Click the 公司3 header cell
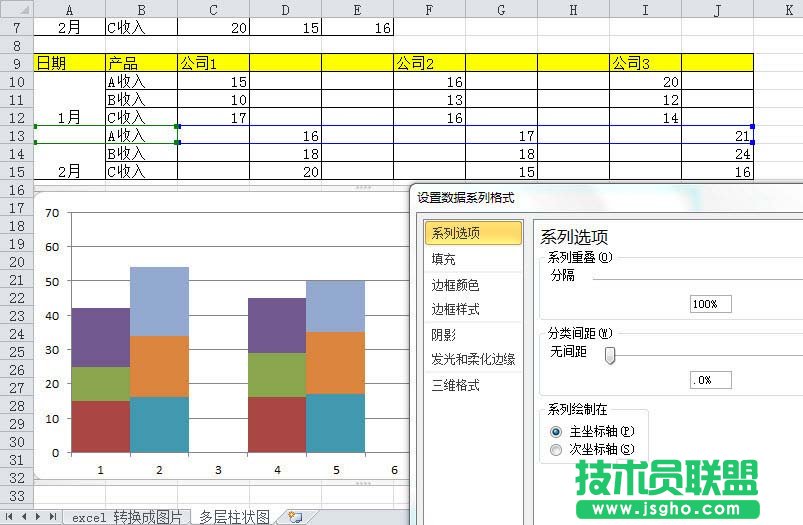Viewport: 803px width, 525px height. point(645,63)
